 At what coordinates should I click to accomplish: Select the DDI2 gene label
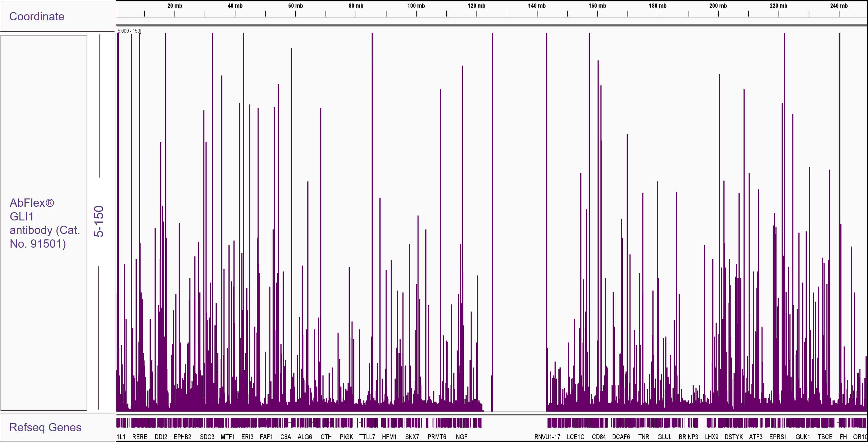coord(161,437)
